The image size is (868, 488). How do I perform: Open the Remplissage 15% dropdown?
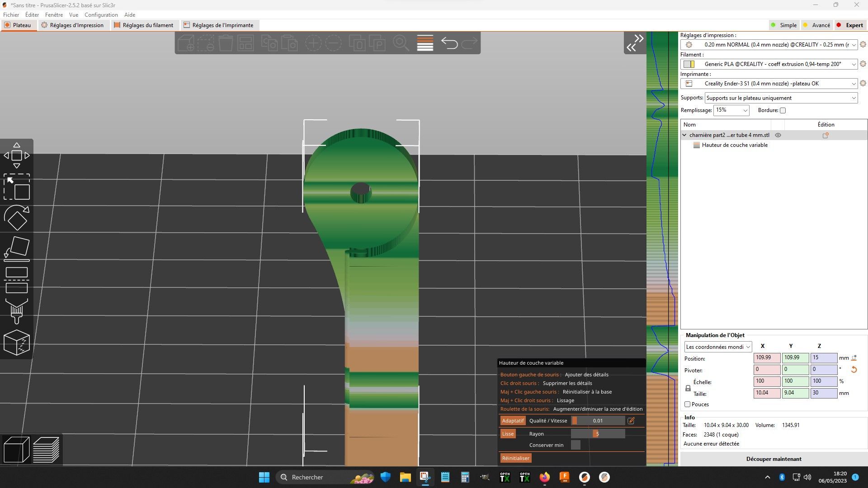point(731,110)
